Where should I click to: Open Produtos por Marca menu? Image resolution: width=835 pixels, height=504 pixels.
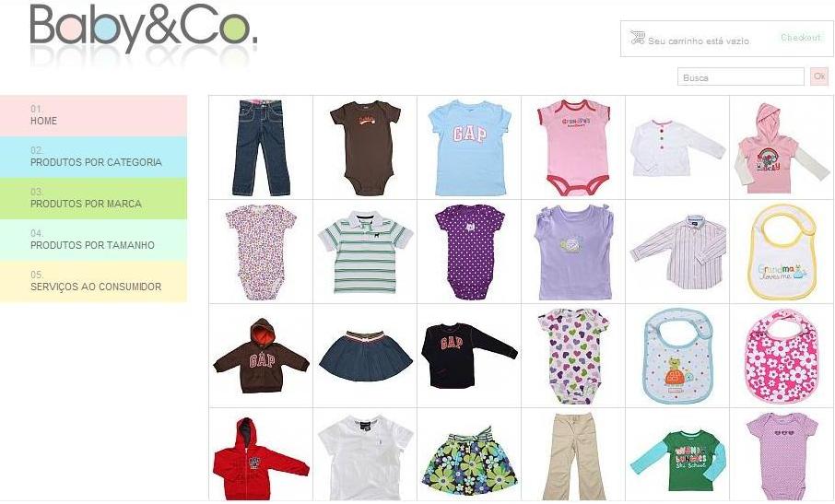click(93, 198)
